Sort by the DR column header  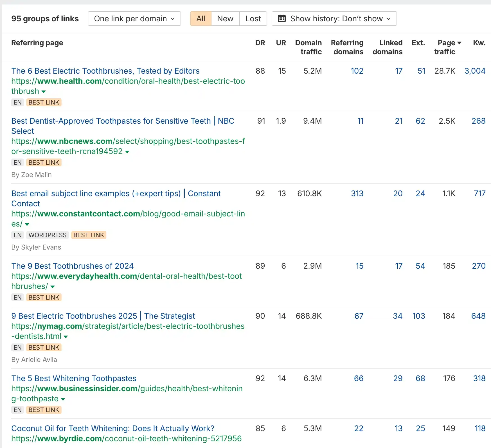[260, 43]
